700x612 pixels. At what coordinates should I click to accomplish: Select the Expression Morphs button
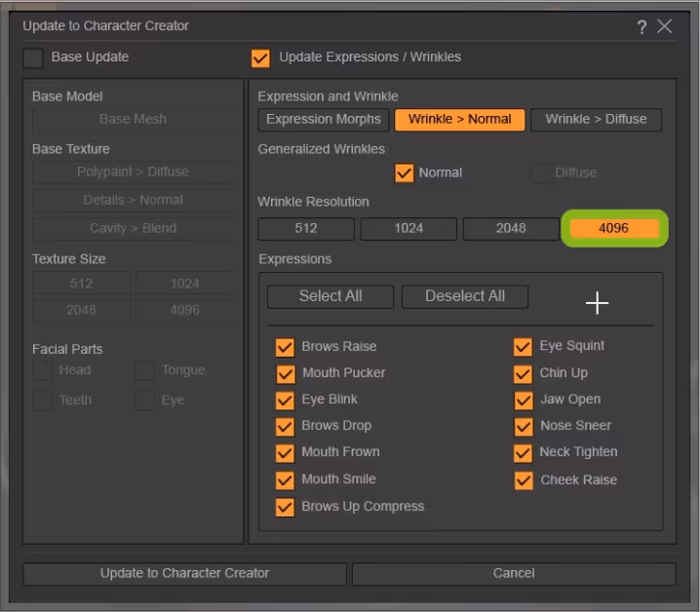click(x=324, y=120)
